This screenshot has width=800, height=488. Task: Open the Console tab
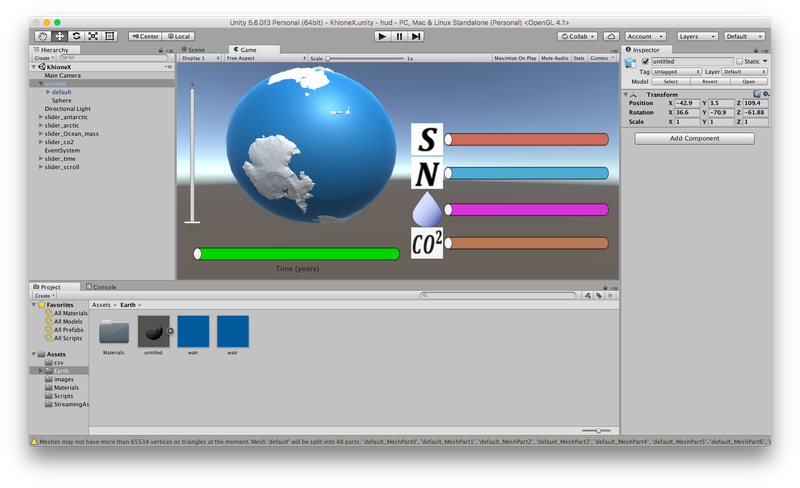103,287
